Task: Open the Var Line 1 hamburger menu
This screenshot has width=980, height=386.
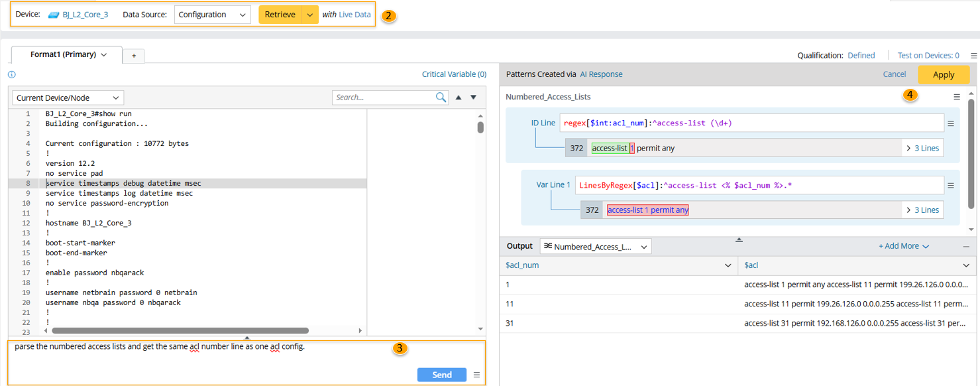Action: 951,186
